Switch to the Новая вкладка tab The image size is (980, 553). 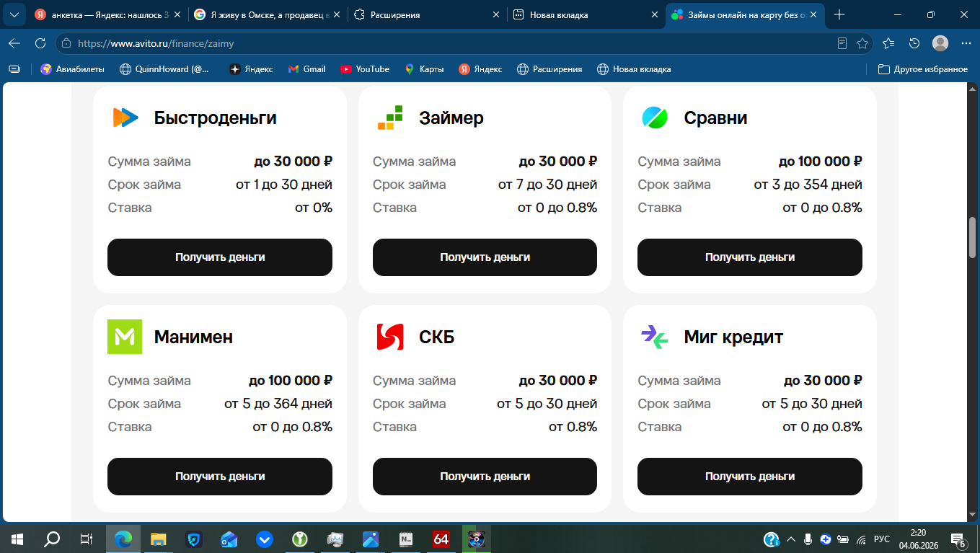click(x=585, y=14)
